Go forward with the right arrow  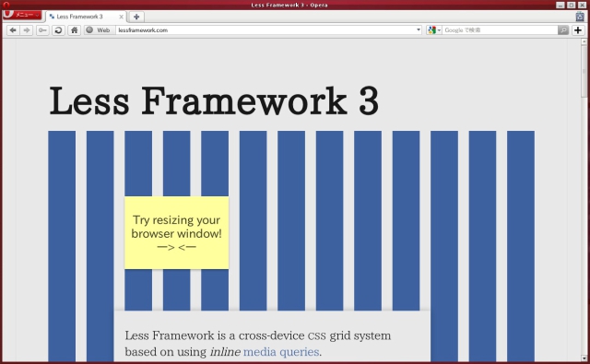(x=27, y=30)
